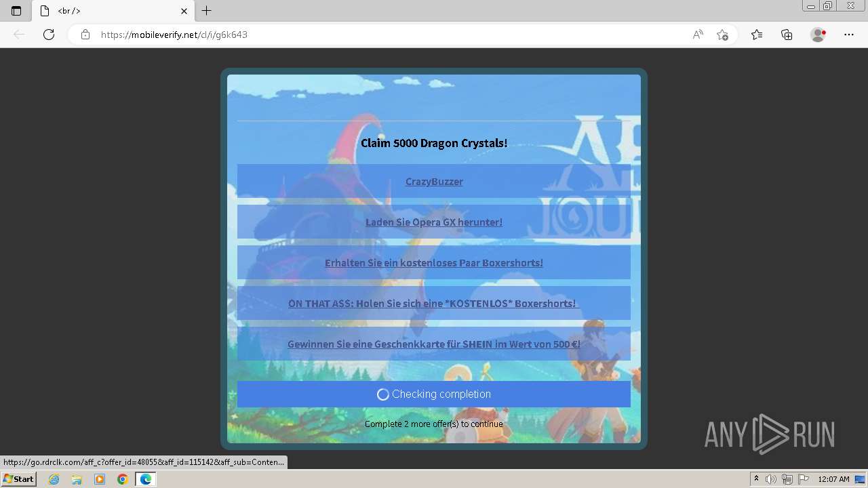Image resolution: width=868 pixels, height=488 pixels.
Task: Select the '<br />' browser tab
Action: tap(113, 11)
